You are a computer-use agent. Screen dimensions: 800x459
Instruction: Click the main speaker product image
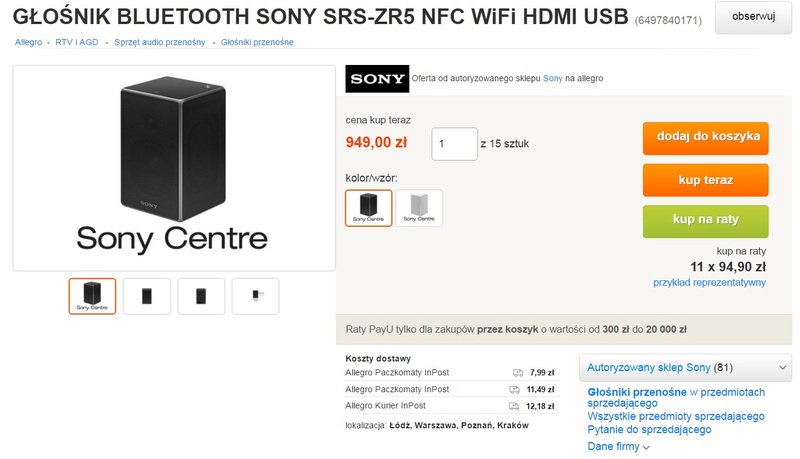coord(174,168)
